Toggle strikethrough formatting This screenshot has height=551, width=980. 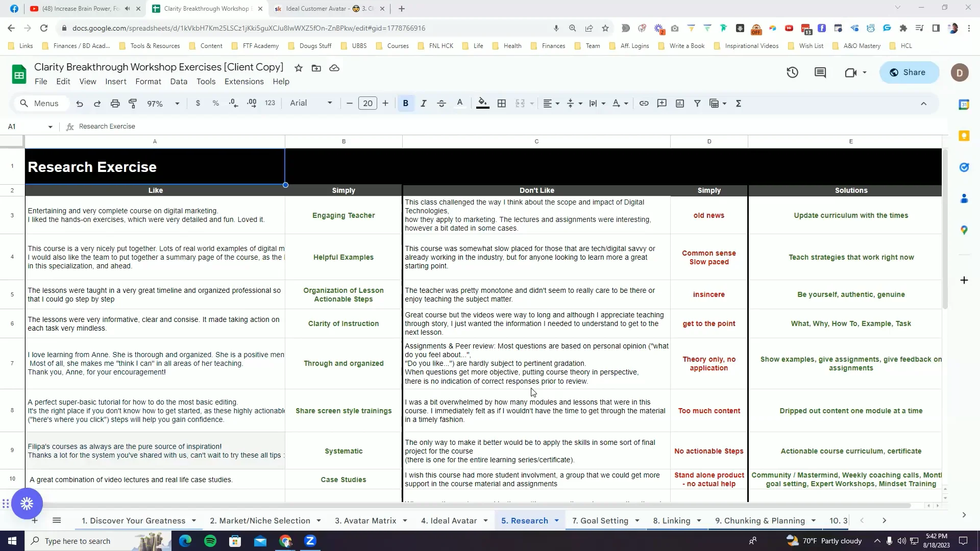442,104
